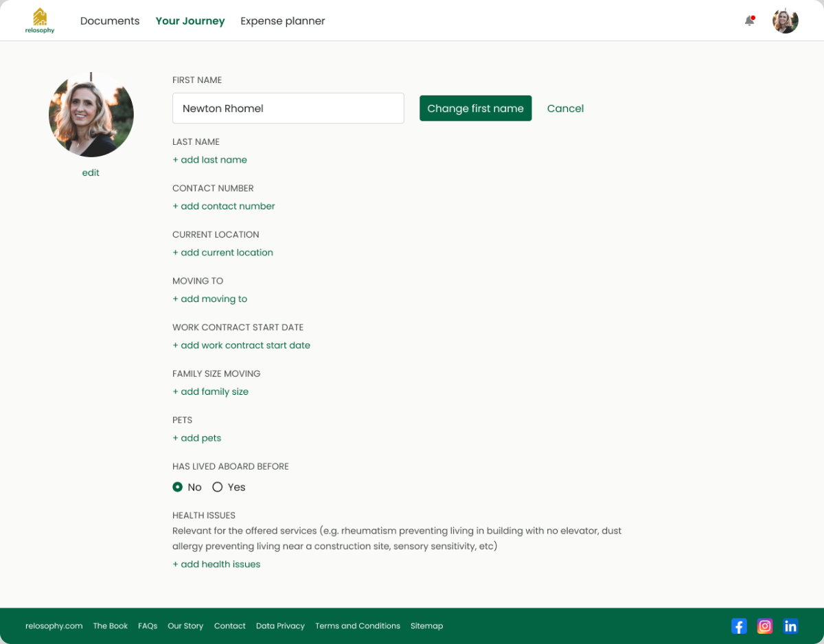
Task: Select the No radio button
Action: 178,487
